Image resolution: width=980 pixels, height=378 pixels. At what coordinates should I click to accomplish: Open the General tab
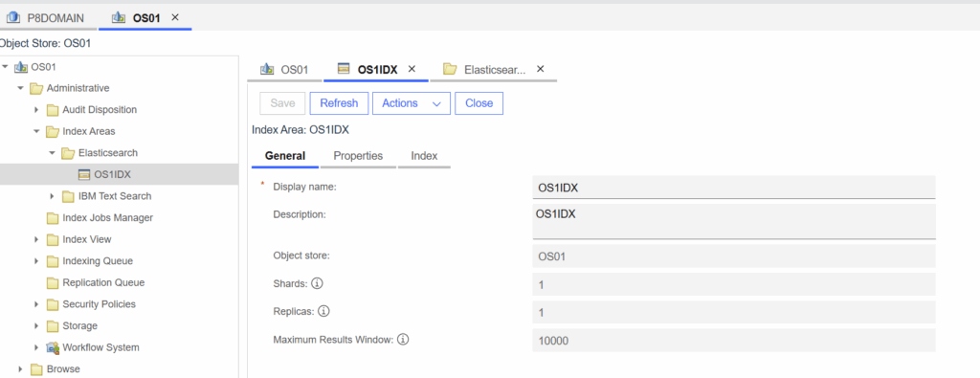coord(285,156)
